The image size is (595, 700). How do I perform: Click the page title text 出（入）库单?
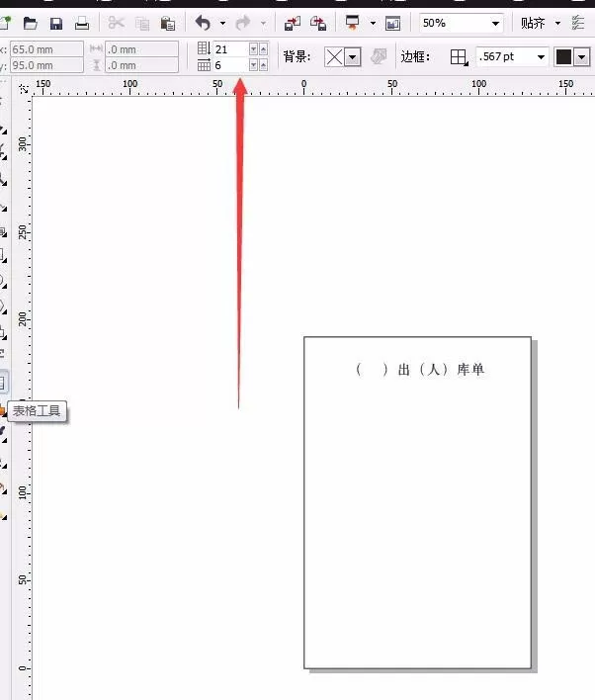[x=420, y=370]
